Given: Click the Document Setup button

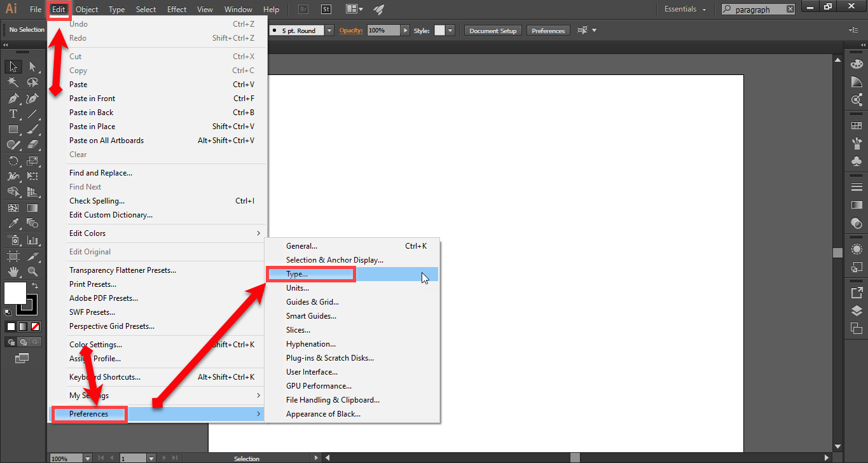Looking at the screenshot, I should (x=493, y=31).
